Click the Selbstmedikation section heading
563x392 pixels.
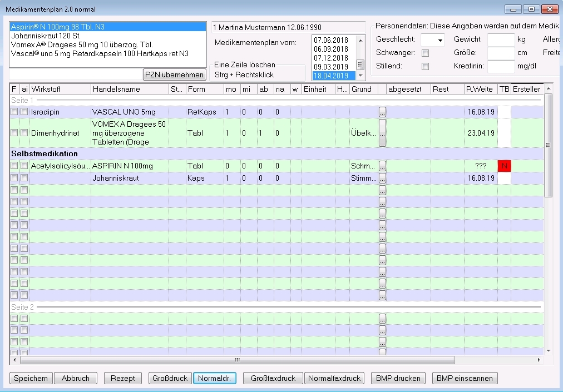45,153
